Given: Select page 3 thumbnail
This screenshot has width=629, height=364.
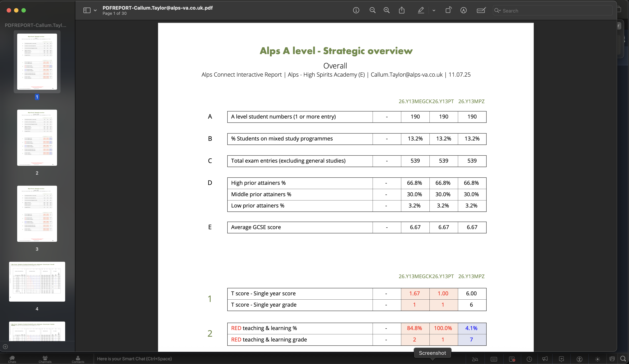Looking at the screenshot, I should coord(37,214).
